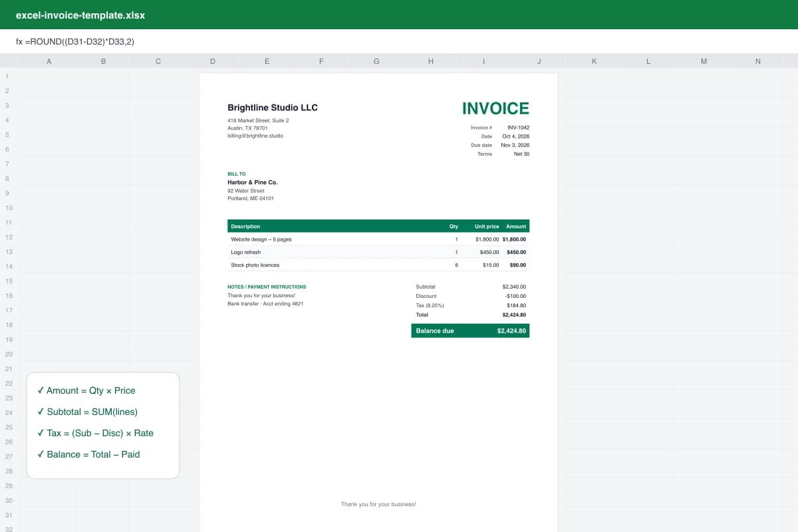
Task: Click the $15.00 unit price cell
Action: point(491,265)
